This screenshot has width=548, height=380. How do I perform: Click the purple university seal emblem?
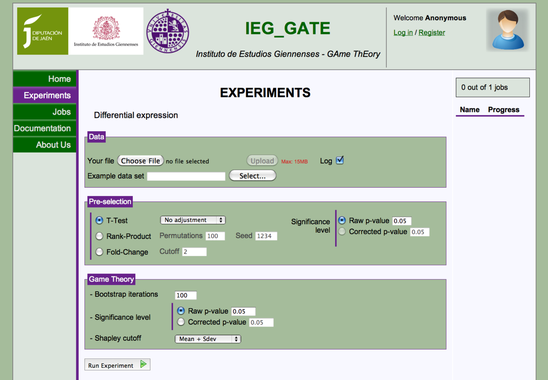168,31
